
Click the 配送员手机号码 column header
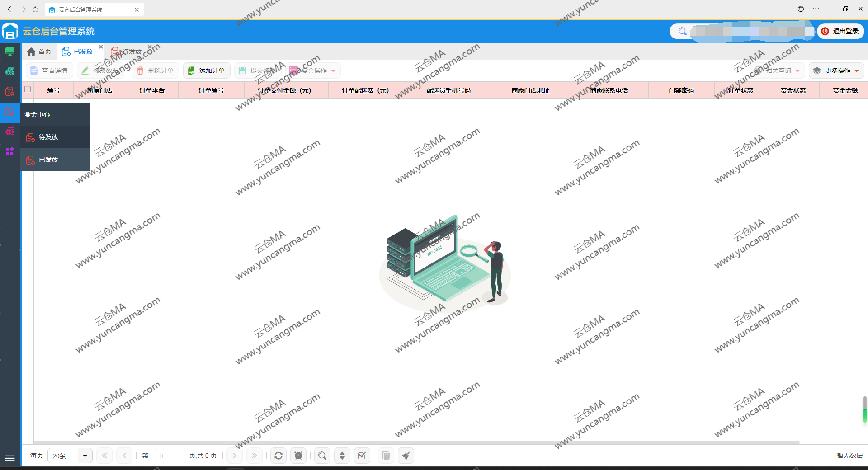click(449, 90)
